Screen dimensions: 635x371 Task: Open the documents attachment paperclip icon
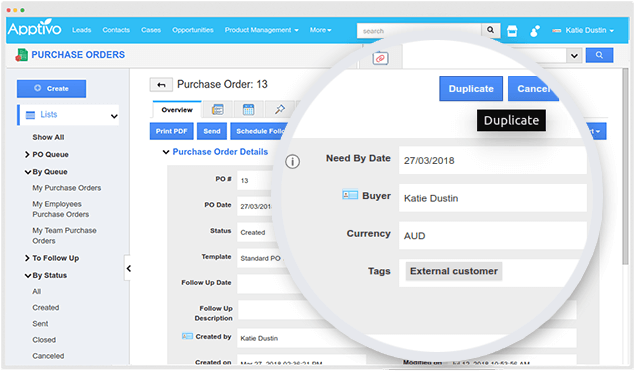tap(380, 58)
